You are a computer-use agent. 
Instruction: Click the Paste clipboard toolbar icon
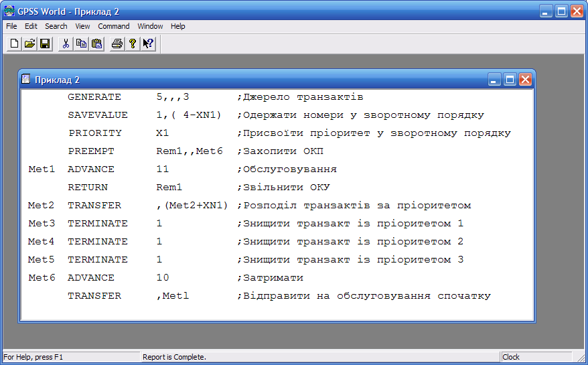tap(96, 44)
